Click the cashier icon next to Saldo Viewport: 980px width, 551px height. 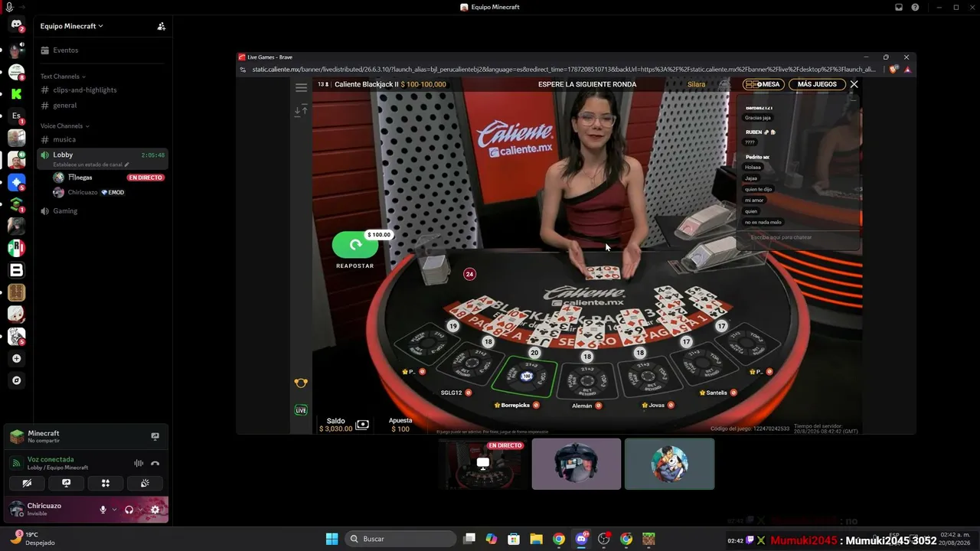(x=363, y=425)
